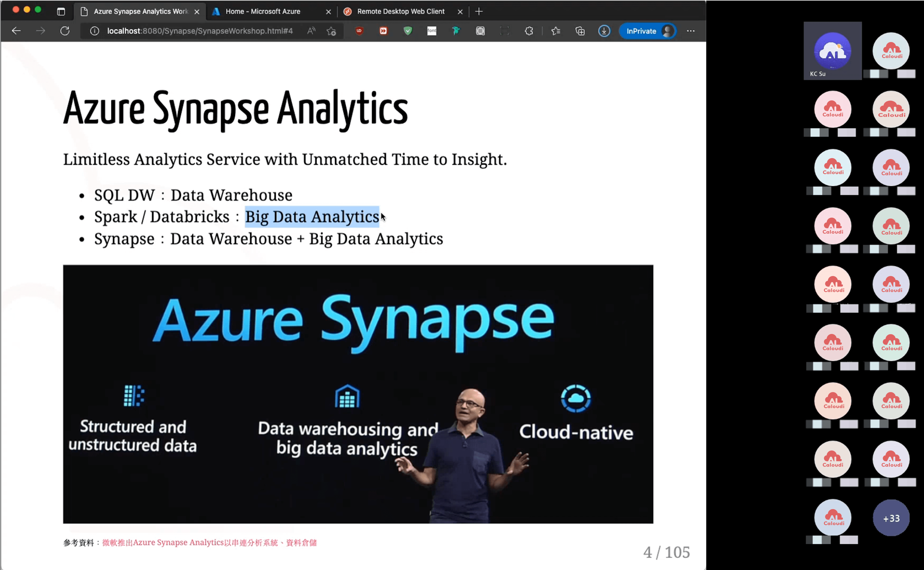This screenshot has height=570, width=924.
Task: Open the vertical tabs panel
Action: click(61, 12)
